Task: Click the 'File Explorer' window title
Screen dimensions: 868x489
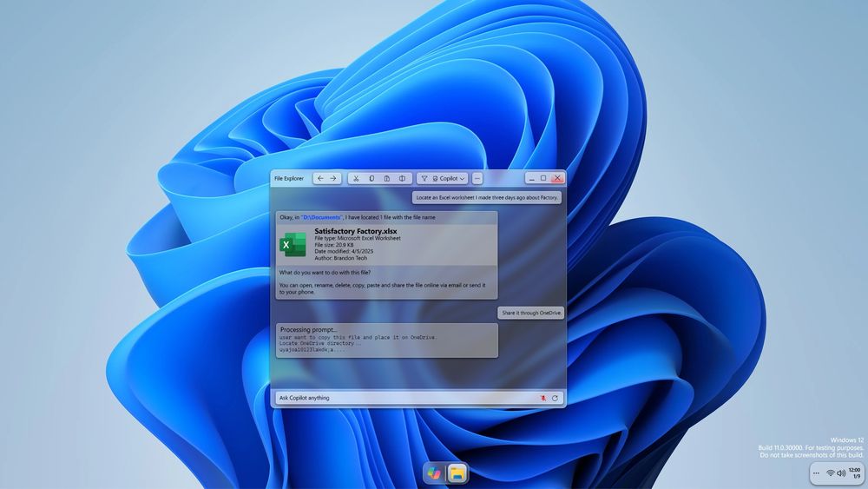Action: point(289,178)
